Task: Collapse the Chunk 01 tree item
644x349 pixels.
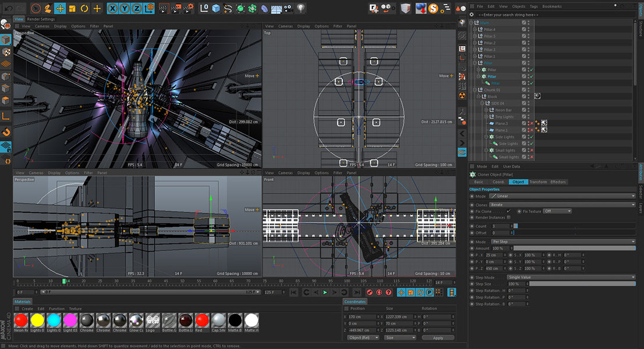Action: tap(476, 90)
